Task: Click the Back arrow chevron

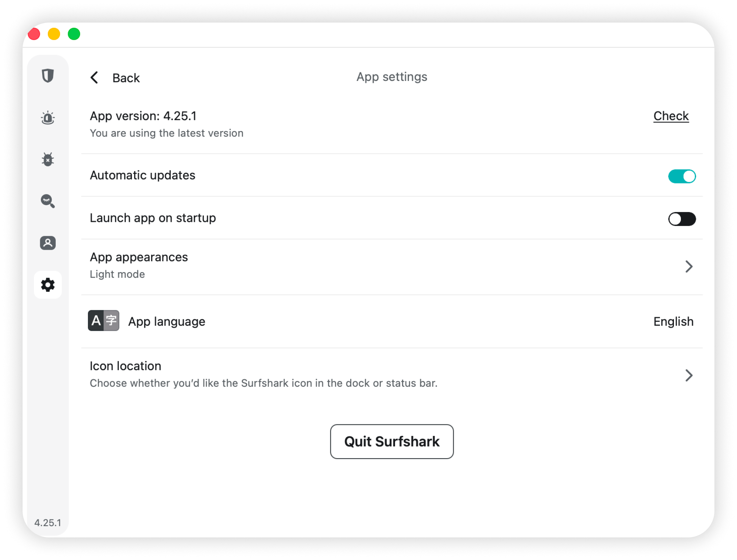Action: coord(94,78)
